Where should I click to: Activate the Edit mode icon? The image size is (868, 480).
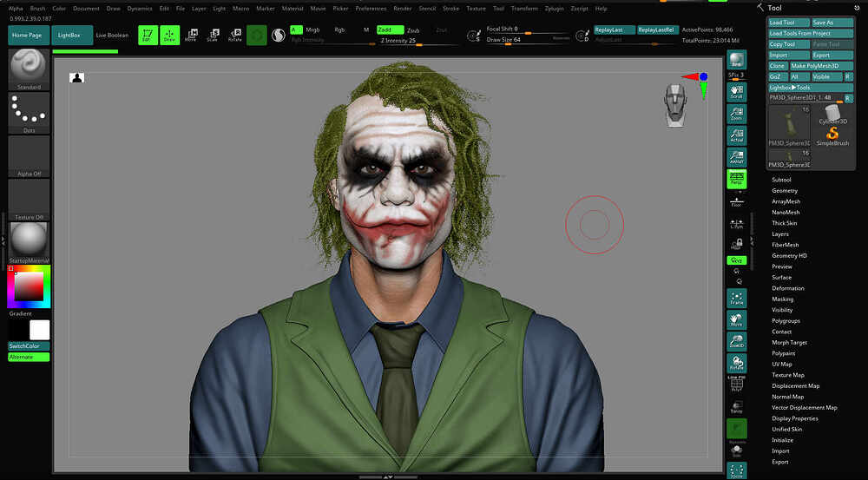coord(148,35)
